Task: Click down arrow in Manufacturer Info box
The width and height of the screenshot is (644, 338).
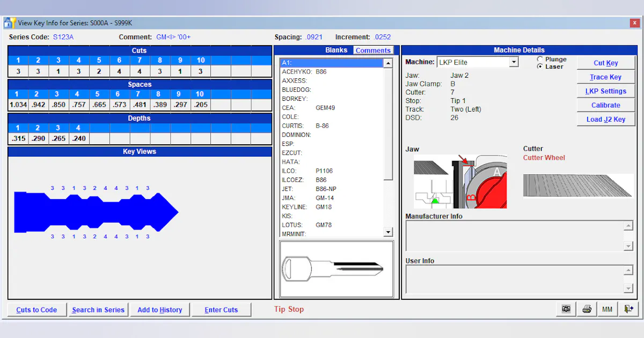Action: tap(628, 246)
